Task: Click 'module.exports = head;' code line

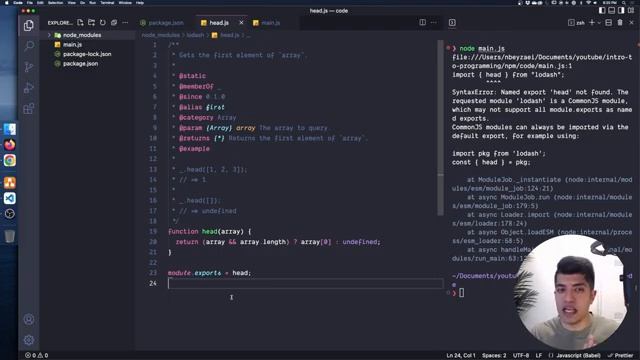Action: [x=209, y=273]
